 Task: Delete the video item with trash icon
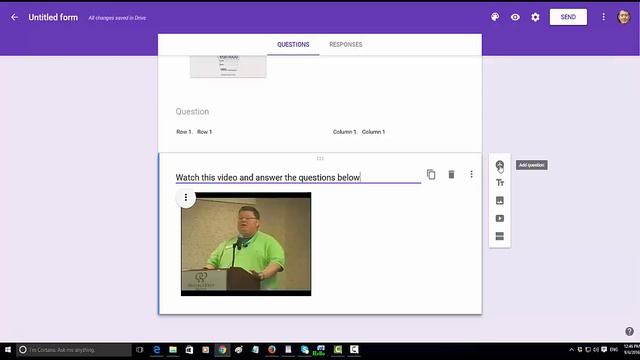pos(451,174)
